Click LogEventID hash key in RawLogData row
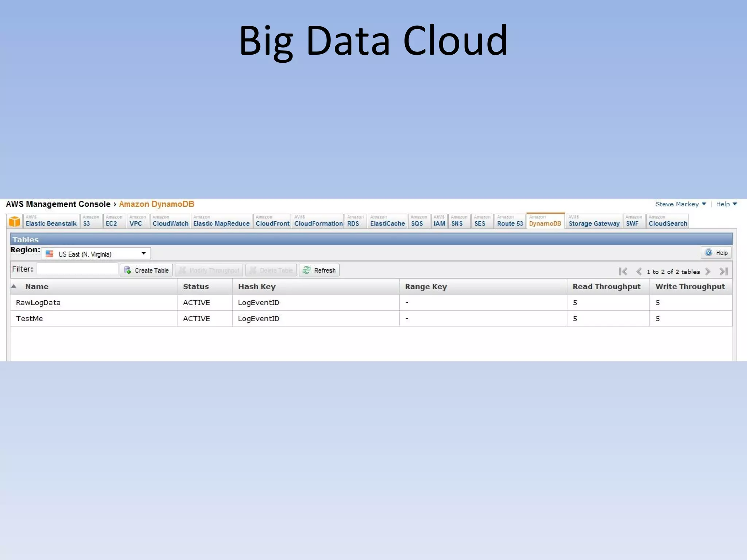The width and height of the screenshot is (747, 560). tap(259, 303)
